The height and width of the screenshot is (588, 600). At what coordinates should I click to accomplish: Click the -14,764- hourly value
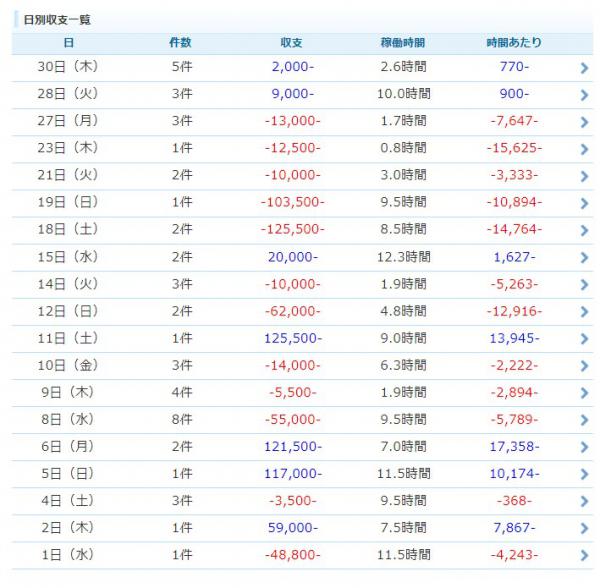515,230
